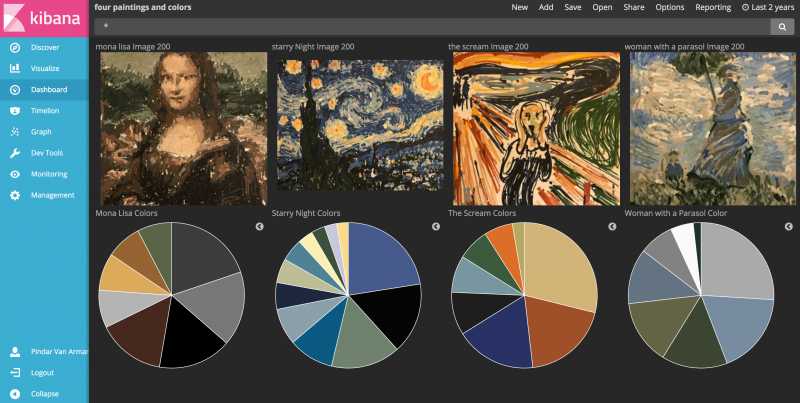The width and height of the screenshot is (800, 403).
Task: Click The Scream painting image
Action: point(537,129)
